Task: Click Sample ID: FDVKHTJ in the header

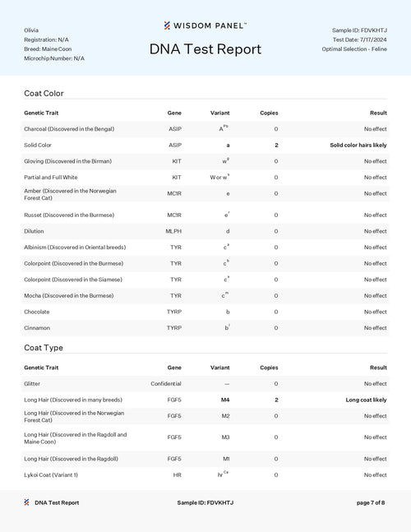Action: tap(359, 30)
